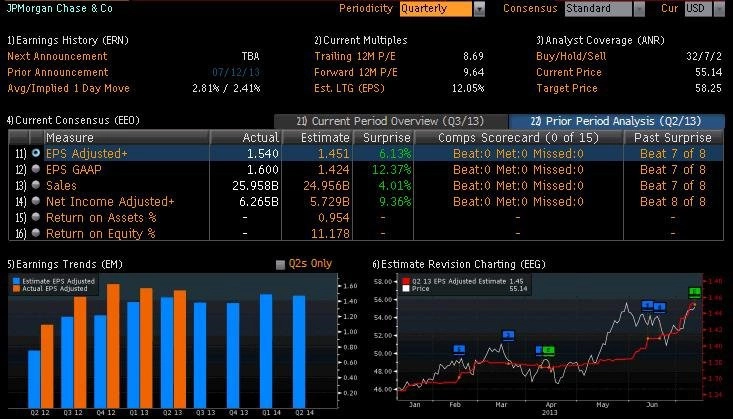Click the Return on Equity % label

101,233
